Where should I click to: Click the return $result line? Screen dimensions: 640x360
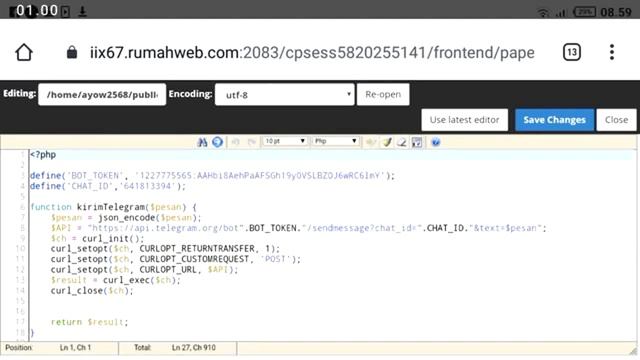89,322
